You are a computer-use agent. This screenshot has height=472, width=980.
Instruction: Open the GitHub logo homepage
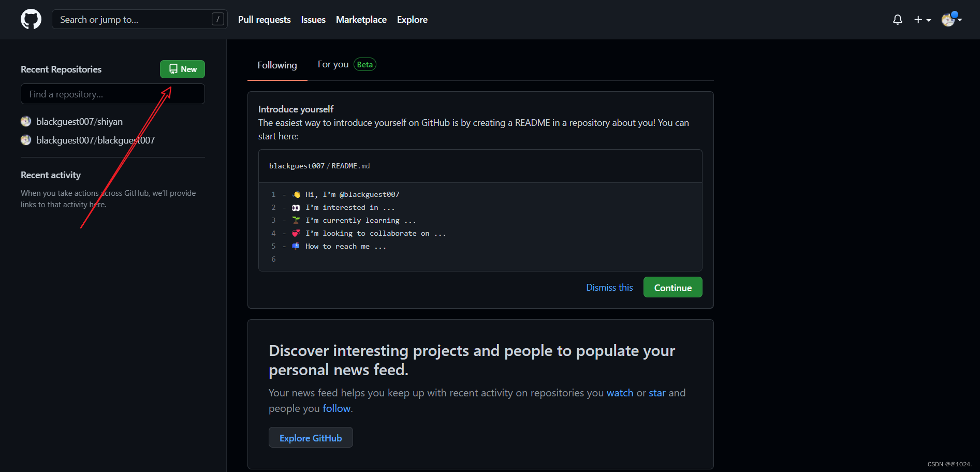(31, 19)
